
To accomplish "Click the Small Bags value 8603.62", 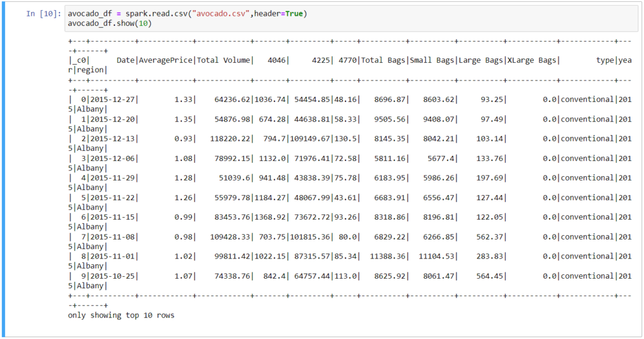I will tap(438, 99).
